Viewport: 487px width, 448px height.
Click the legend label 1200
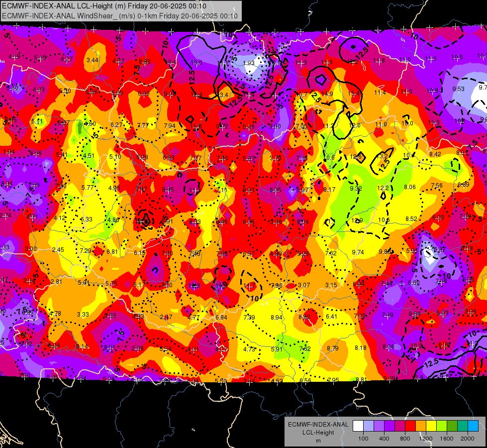426,439
